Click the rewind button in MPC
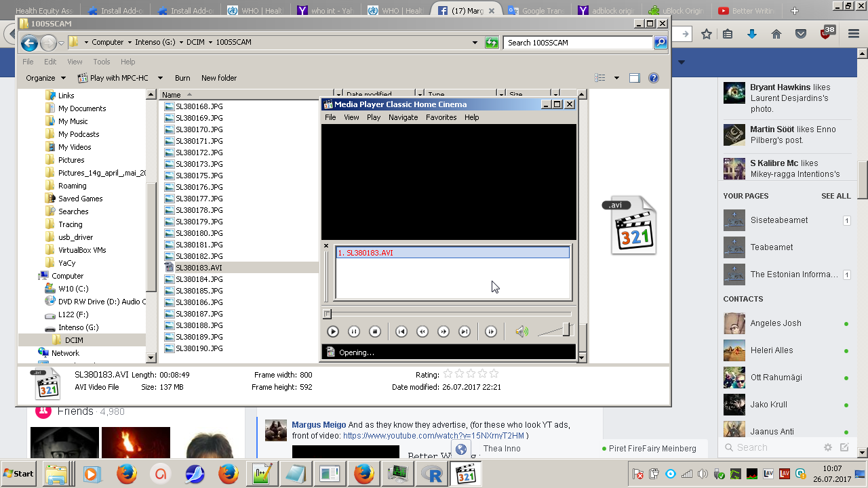The width and height of the screenshot is (868, 488). click(422, 331)
